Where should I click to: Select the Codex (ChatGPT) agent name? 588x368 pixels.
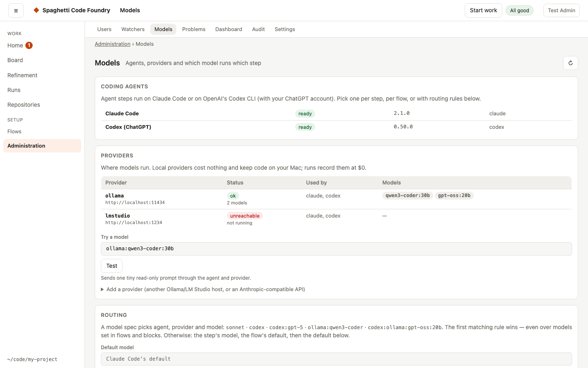coord(128,127)
